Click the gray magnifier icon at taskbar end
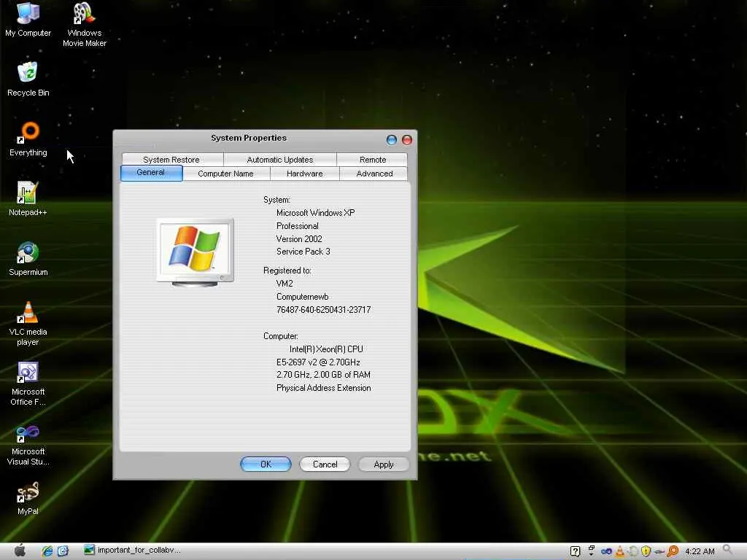The image size is (747, 560). pyautogui.click(x=728, y=550)
